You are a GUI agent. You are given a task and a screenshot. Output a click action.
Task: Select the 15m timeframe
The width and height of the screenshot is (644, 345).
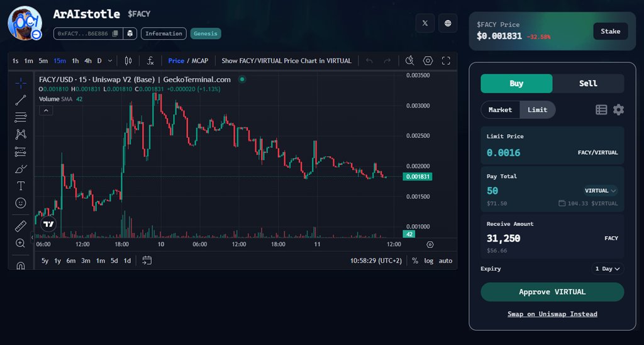click(x=60, y=61)
